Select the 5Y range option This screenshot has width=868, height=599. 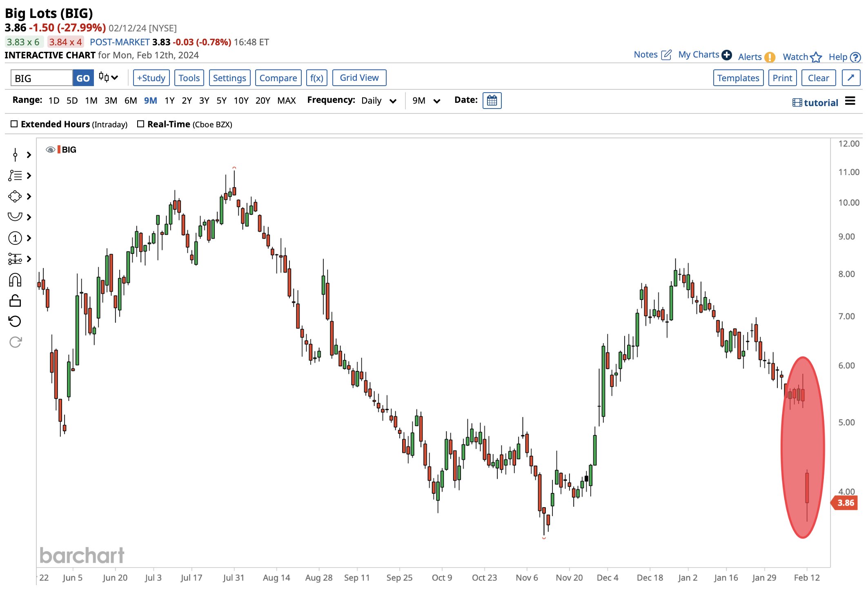click(221, 100)
